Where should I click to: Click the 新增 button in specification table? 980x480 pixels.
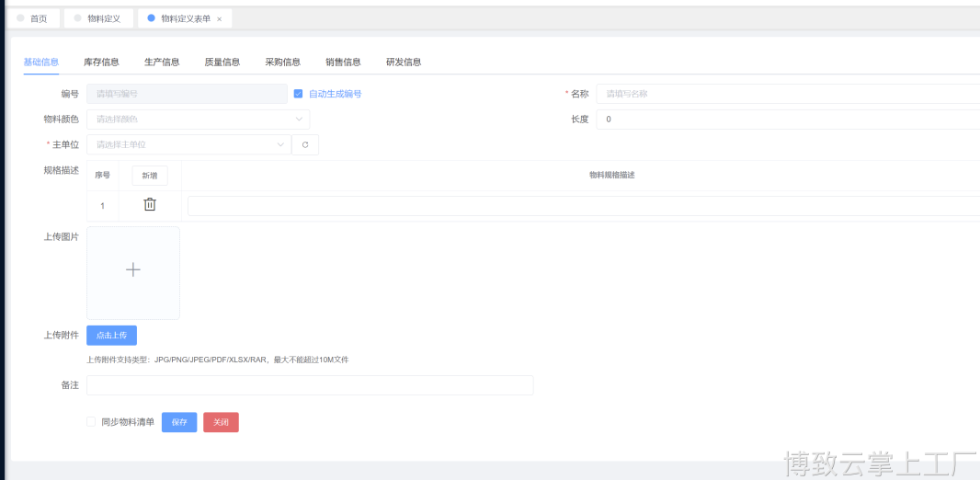click(x=150, y=176)
